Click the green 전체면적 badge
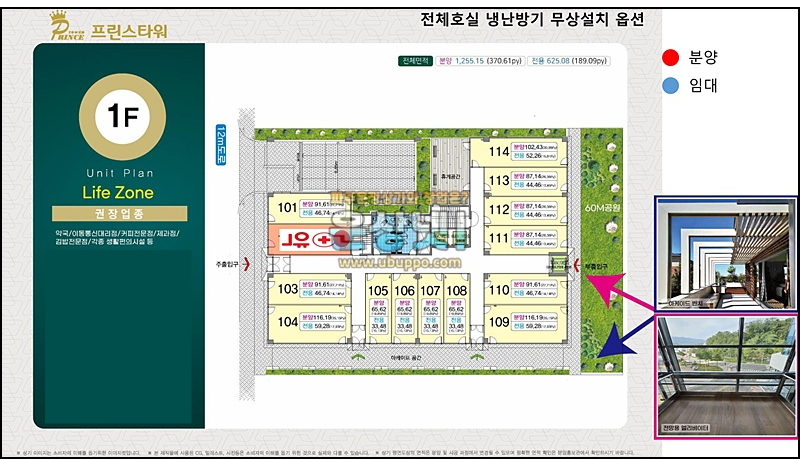The width and height of the screenshot is (800, 460). point(415,61)
